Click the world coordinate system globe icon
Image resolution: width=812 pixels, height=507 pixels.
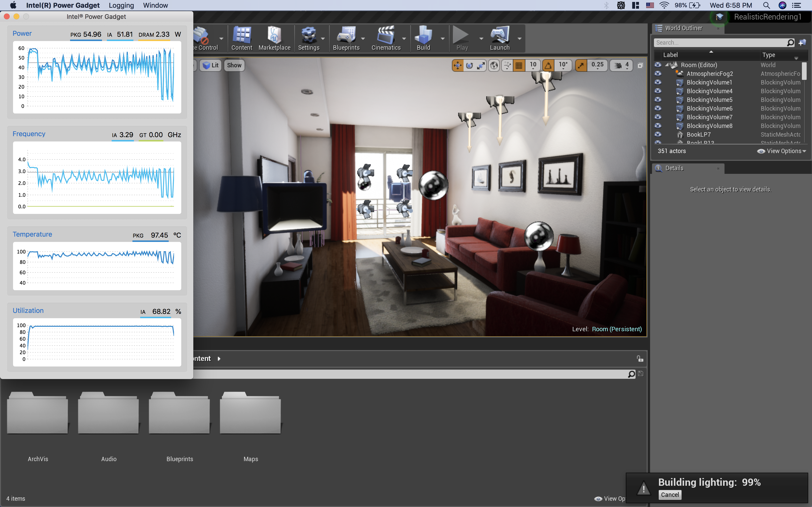click(494, 66)
